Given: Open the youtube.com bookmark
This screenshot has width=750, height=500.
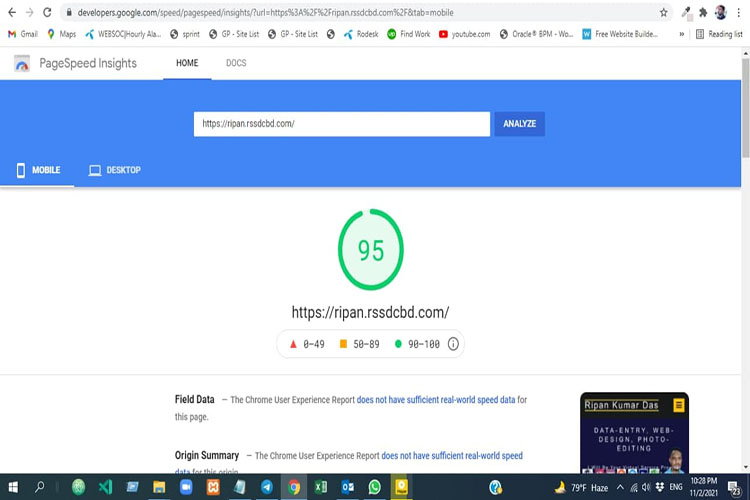Looking at the screenshot, I should coord(464,34).
